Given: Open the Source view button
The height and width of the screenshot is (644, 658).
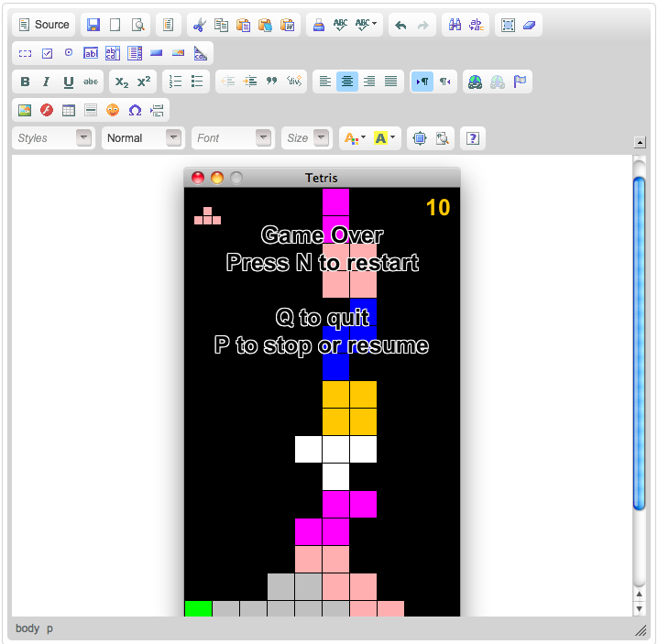Looking at the screenshot, I should [44, 25].
